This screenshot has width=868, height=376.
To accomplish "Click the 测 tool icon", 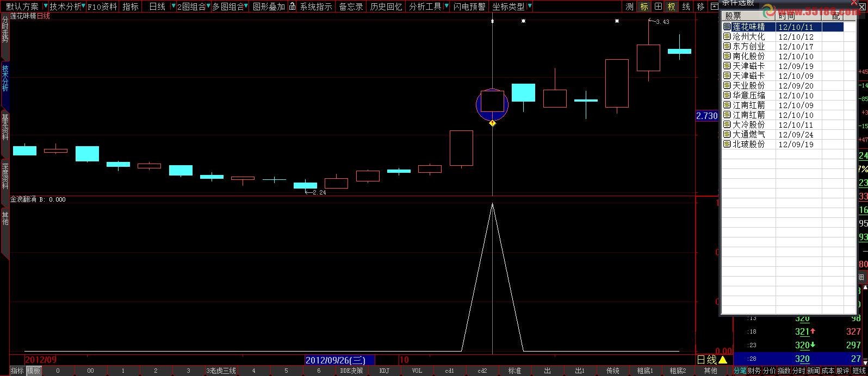I will 630,7.
